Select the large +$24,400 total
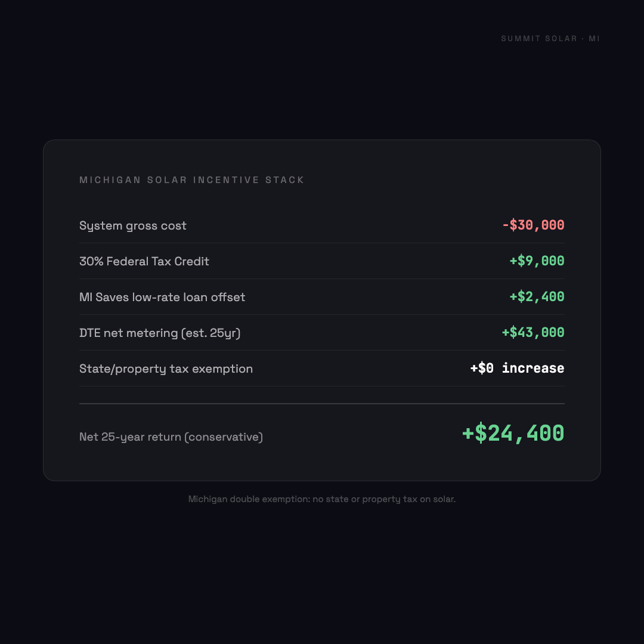The width and height of the screenshot is (644, 644). tap(513, 434)
